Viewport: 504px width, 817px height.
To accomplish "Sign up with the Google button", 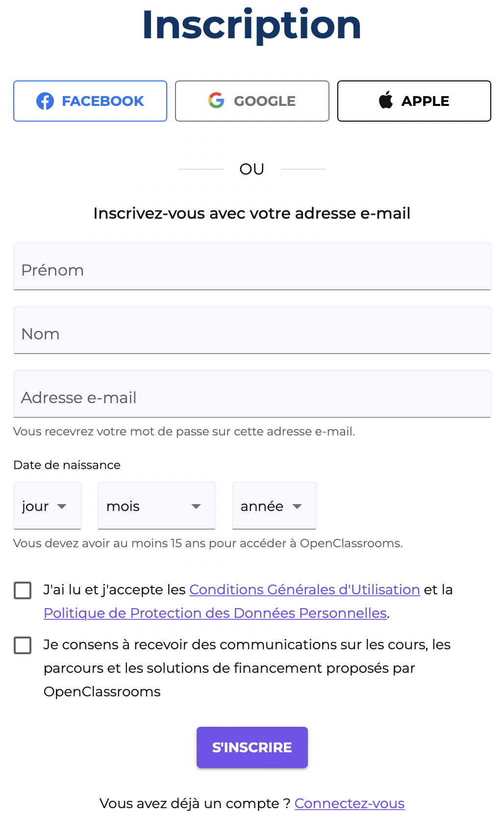I will 252,101.
